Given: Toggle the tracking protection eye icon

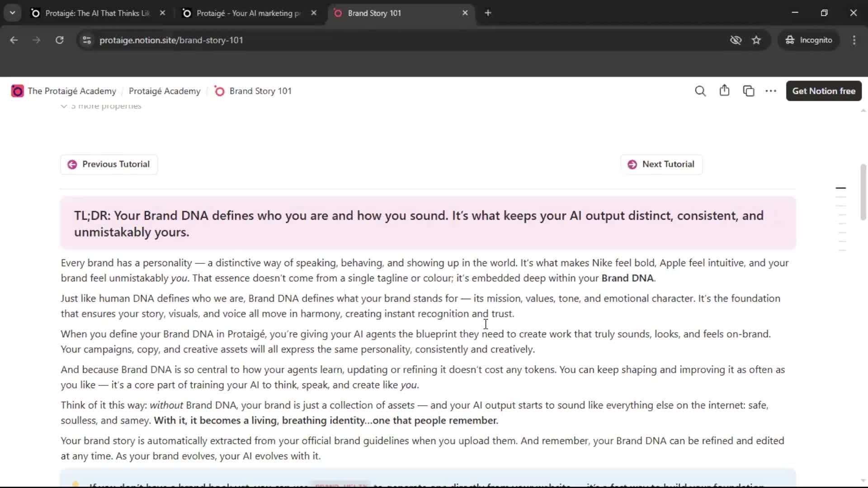Looking at the screenshot, I should [x=736, y=40].
